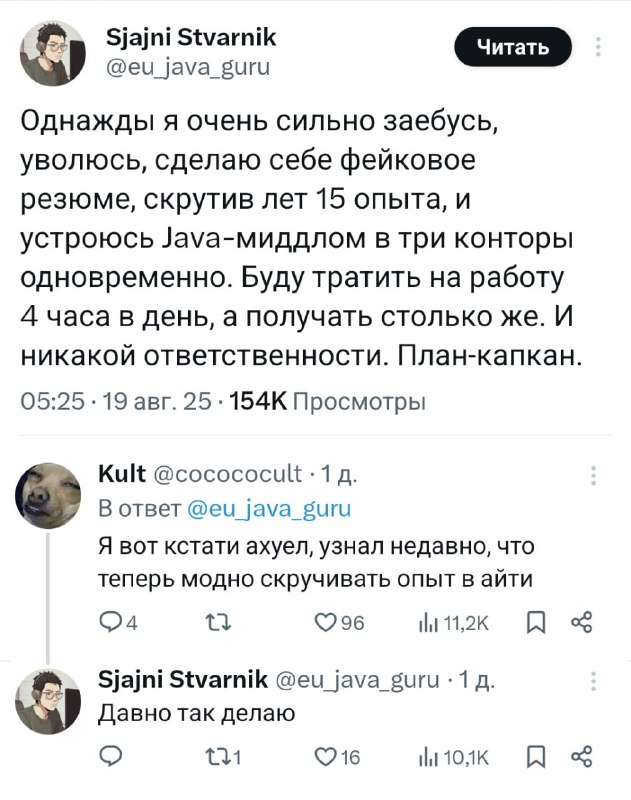631x800 pixels.
Task: Click the @eu_java_guru mention in Kult's reply
Action: [269, 509]
